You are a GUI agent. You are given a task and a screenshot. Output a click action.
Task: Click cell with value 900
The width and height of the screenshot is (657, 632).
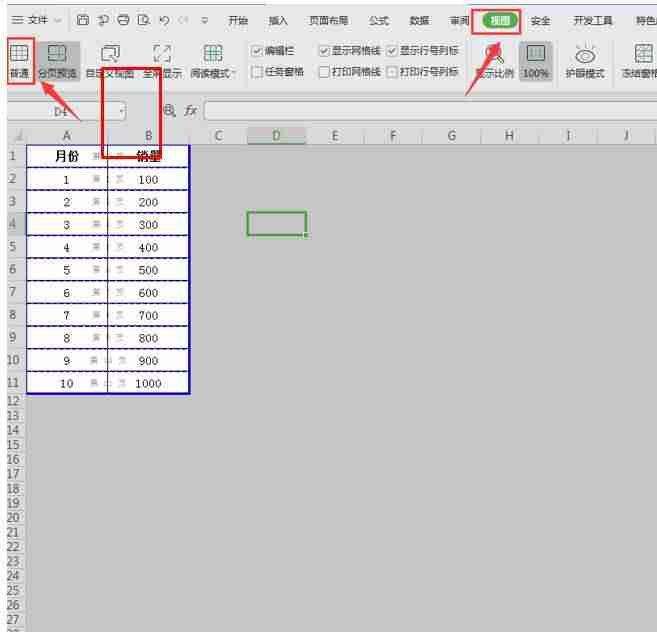tap(148, 360)
